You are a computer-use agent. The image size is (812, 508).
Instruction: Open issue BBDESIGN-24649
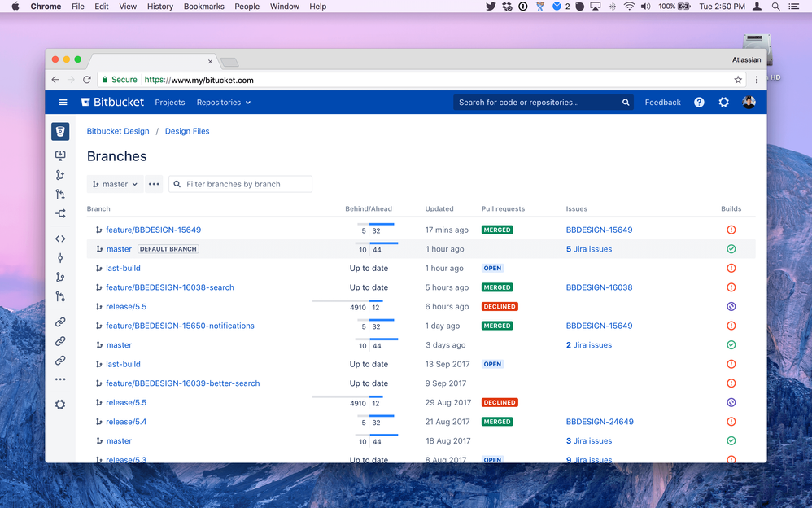tap(600, 422)
